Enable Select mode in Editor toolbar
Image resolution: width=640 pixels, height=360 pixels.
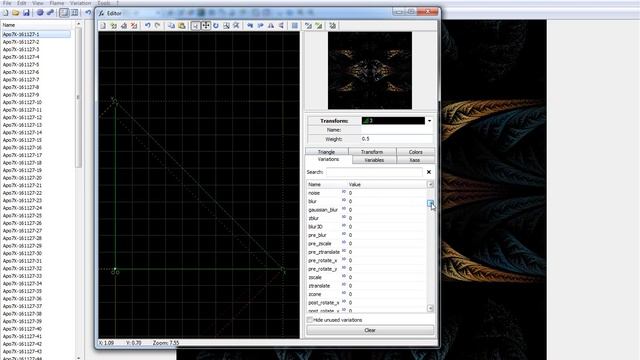pyautogui.click(x=196, y=26)
